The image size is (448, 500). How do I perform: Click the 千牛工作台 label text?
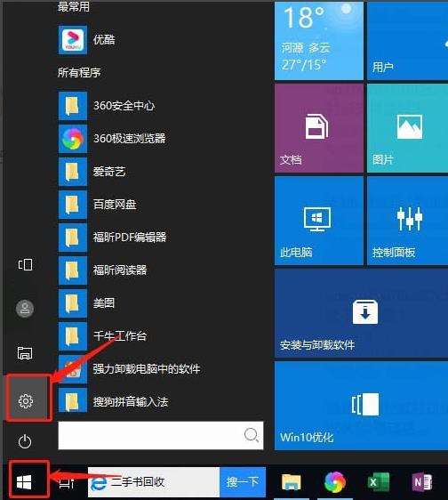120,335
